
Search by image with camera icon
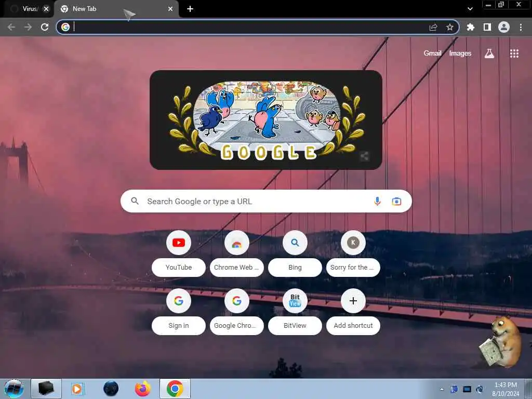[x=396, y=202]
